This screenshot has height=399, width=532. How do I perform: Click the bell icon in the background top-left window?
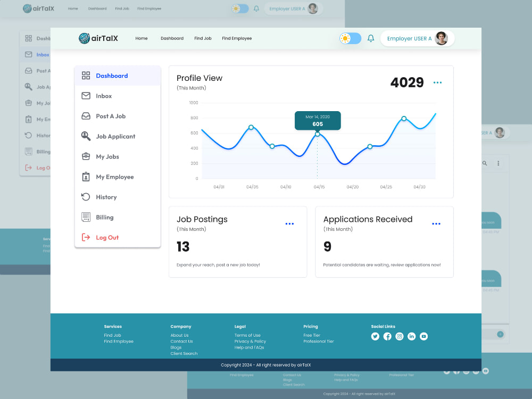(256, 9)
